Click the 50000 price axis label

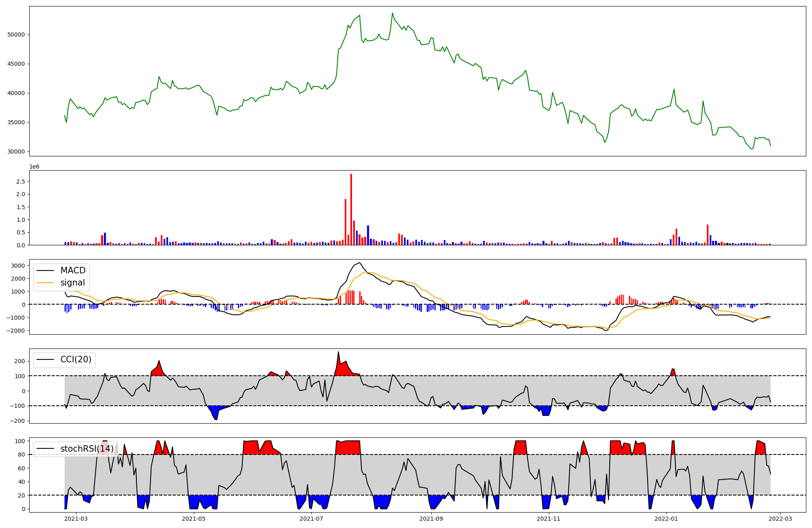click(16, 35)
